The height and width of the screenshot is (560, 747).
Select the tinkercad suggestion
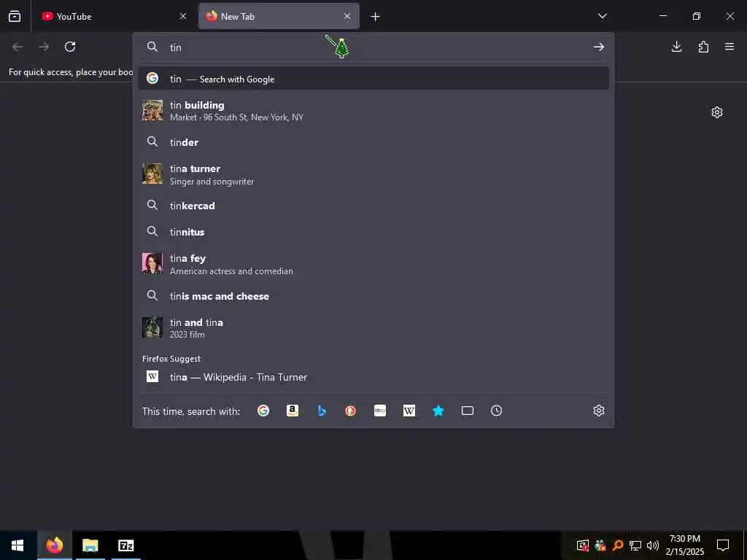(373, 206)
